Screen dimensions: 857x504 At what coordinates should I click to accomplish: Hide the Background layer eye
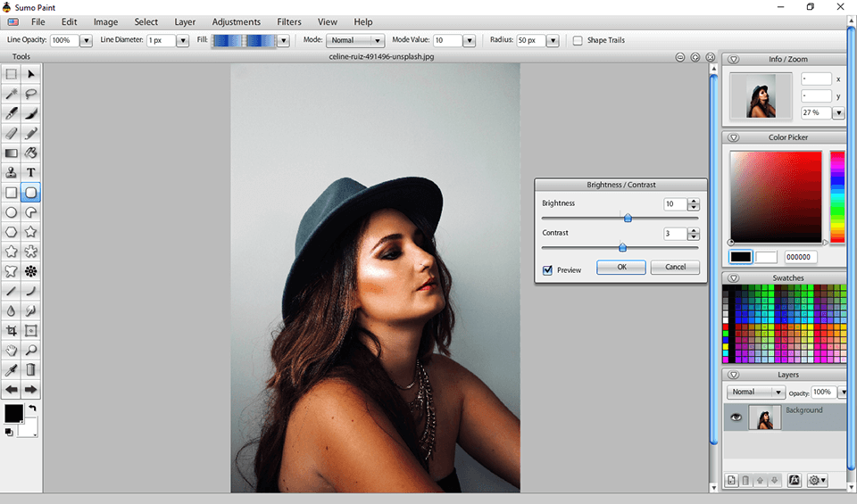736,417
